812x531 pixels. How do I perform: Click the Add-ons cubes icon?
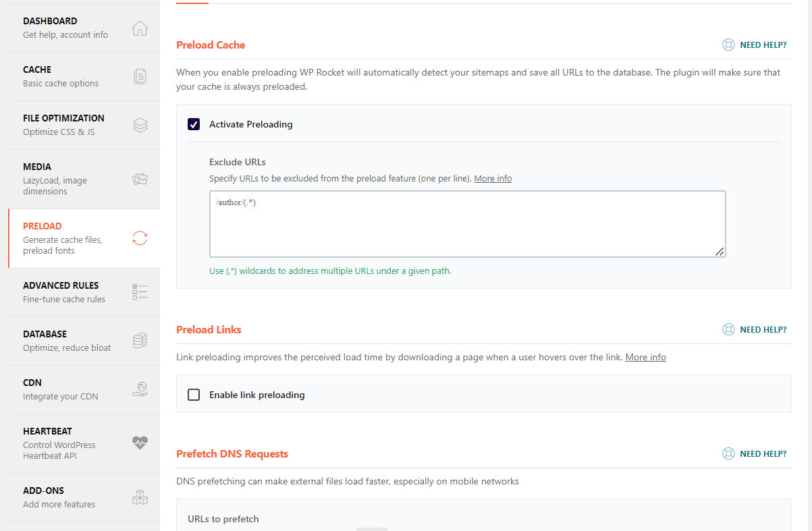pos(140,498)
